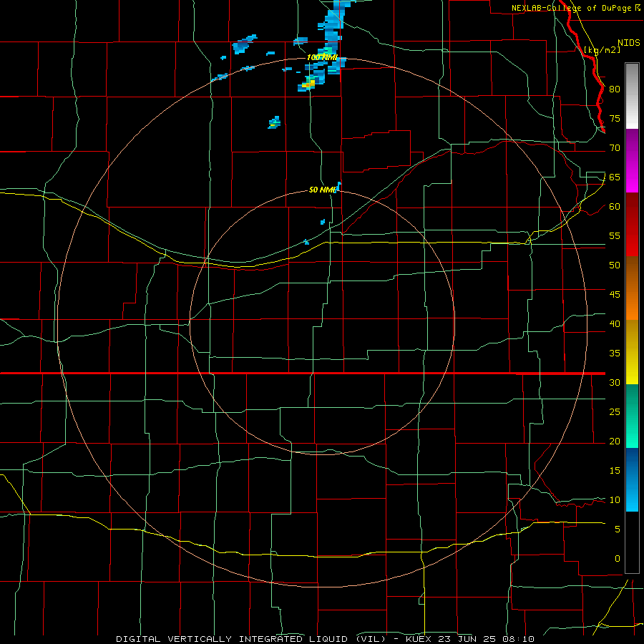Click the 20 value on the color scale
The image size is (644, 644).
[x=615, y=441]
